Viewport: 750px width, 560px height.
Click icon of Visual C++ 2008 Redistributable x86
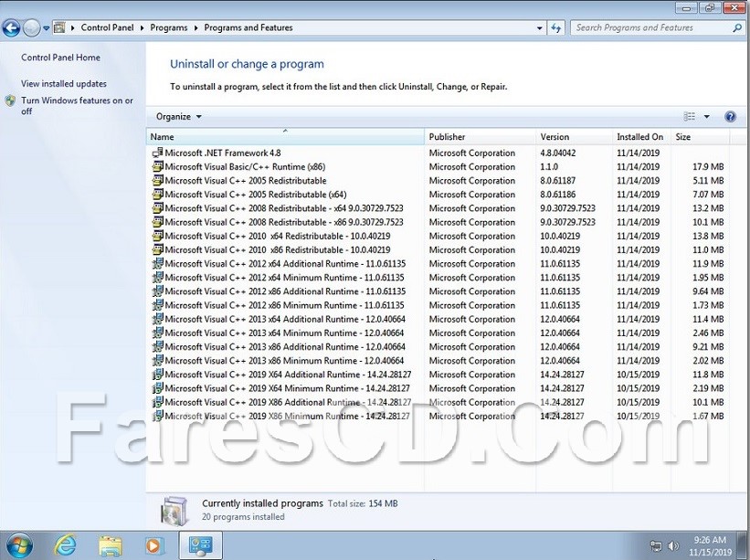pyautogui.click(x=157, y=222)
